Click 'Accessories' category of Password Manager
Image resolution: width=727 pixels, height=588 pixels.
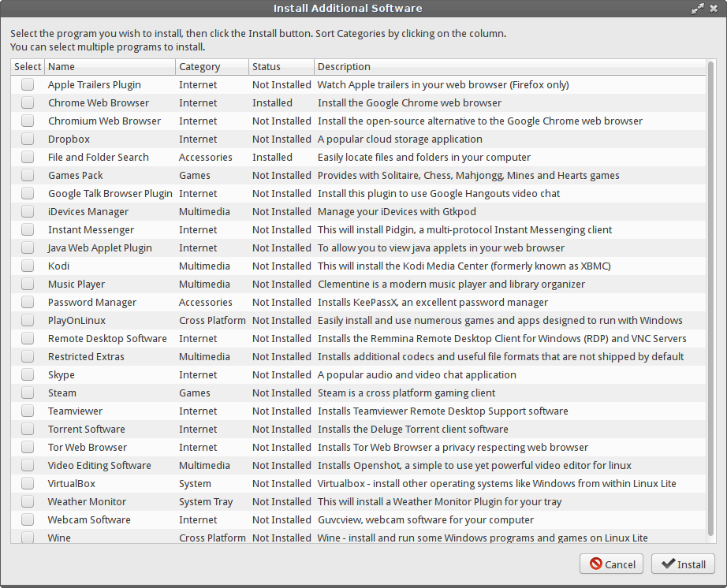(205, 302)
